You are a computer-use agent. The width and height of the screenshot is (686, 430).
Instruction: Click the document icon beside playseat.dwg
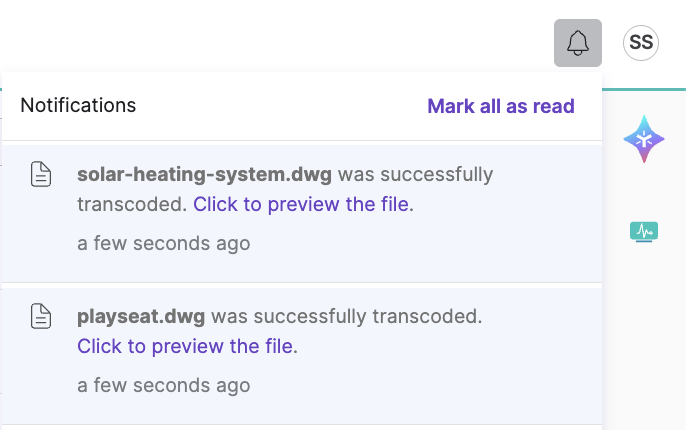coord(40,317)
